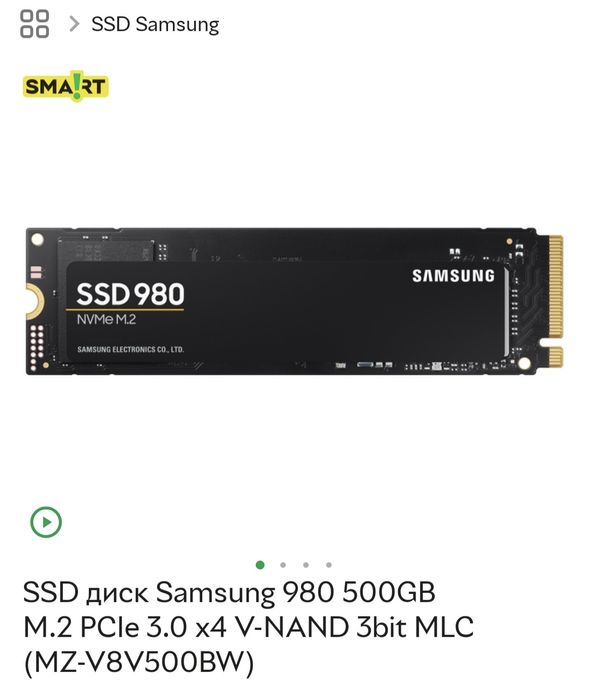Click the SSD 980 label on image
The image size is (589, 699).
pos(130,294)
